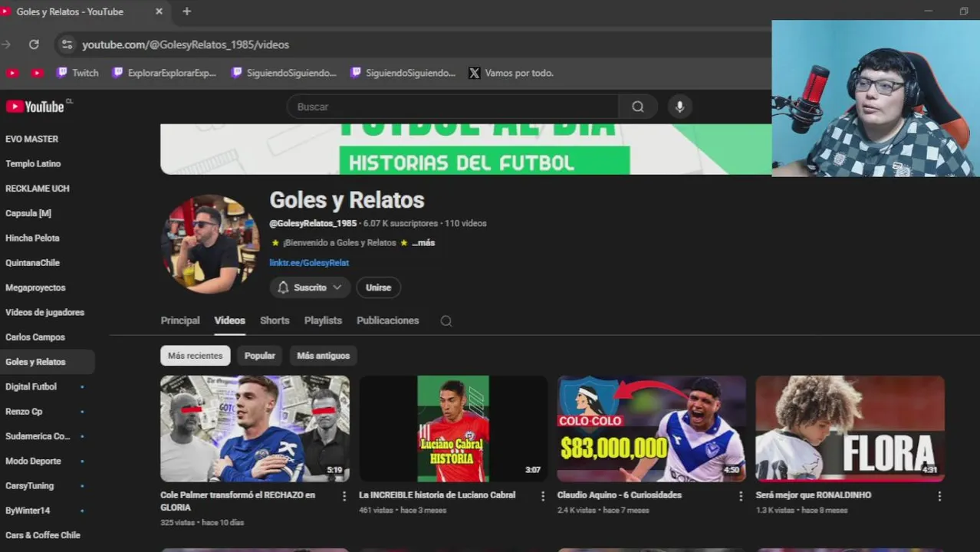Open Será mejor que RONALDINHO title
The width and height of the screenshot is (980, 552).
(814, 495)
